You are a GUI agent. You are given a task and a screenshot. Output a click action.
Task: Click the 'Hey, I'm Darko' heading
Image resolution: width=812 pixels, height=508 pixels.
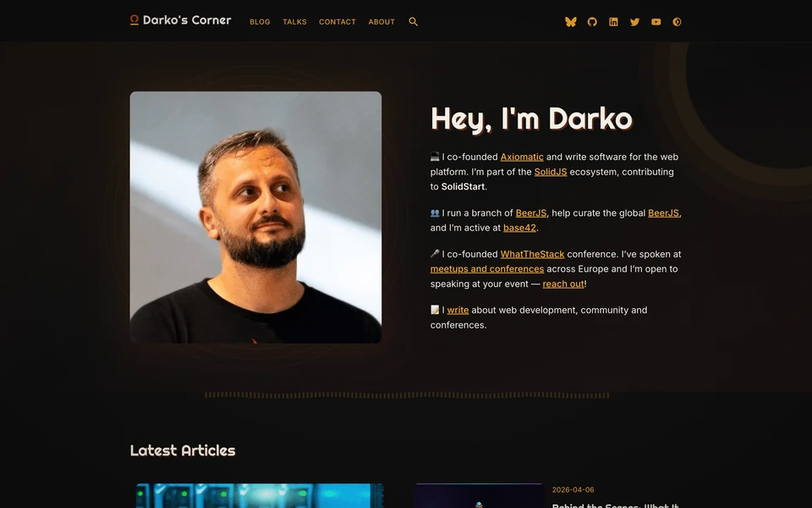click(x=531, y=119)
